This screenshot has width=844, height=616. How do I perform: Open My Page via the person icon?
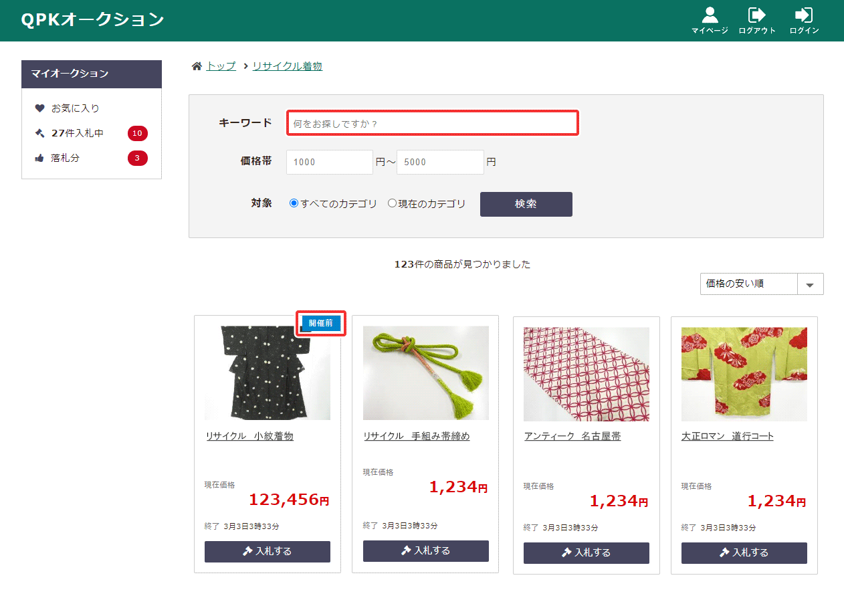[710, 15]
